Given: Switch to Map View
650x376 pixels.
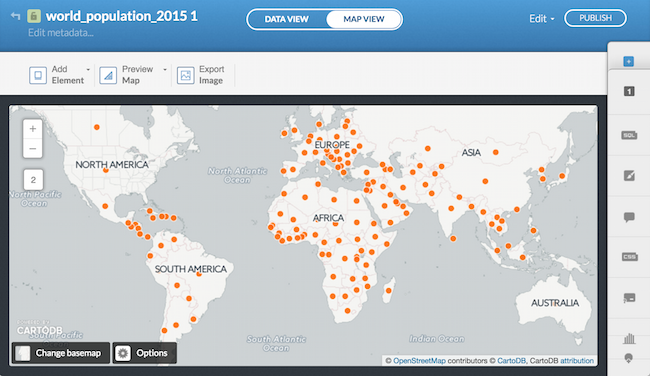Looking at the screenshot, I should coord(364,19).
